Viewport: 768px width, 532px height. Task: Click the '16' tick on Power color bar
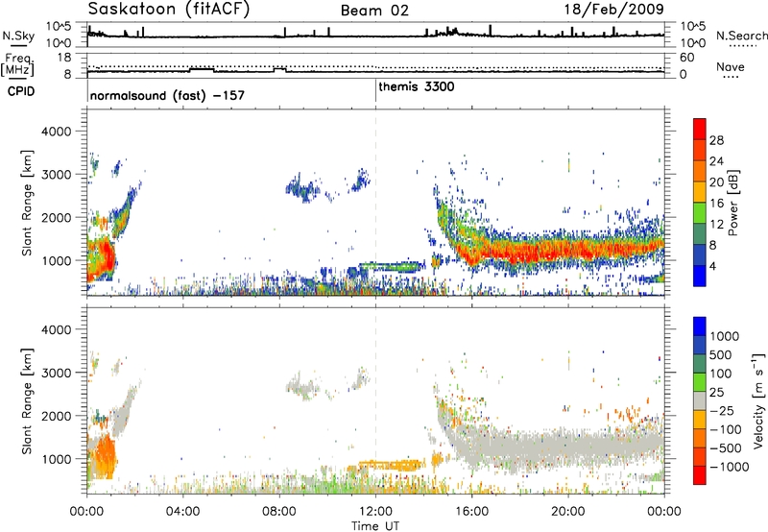click(x=716, y=203)
